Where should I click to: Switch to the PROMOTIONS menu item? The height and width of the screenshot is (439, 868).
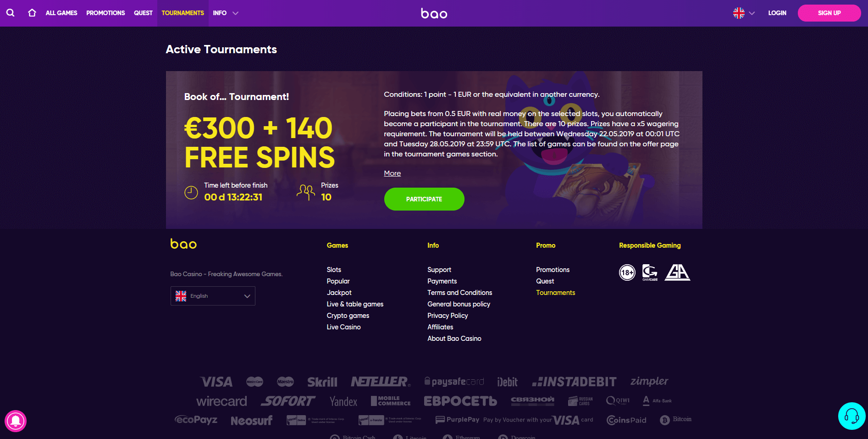(x=105, y=13)
